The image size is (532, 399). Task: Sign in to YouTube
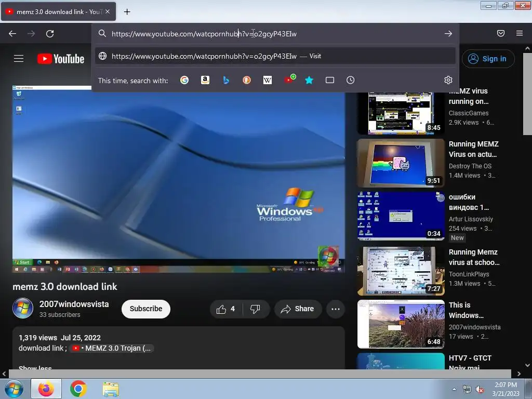pos(488,59)
